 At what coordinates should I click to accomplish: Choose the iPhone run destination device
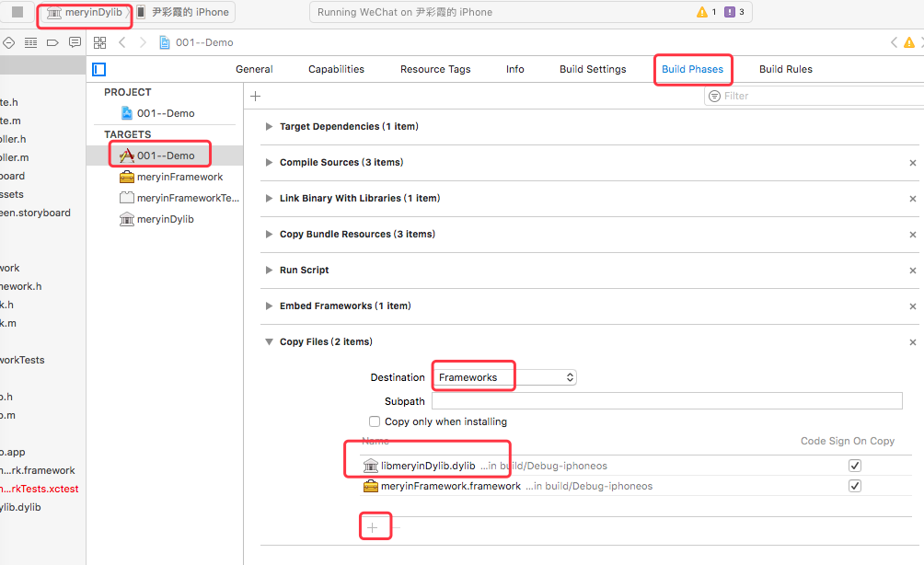tap(183, 12)
